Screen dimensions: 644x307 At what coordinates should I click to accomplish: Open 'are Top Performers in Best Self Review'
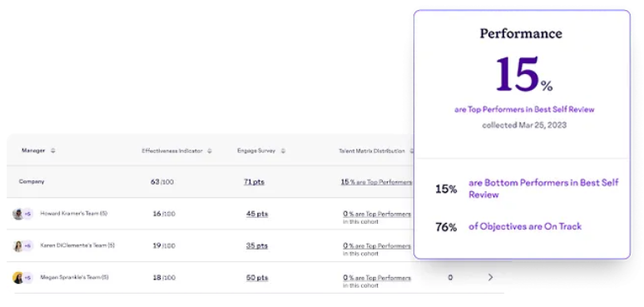(x=524, y=110)
